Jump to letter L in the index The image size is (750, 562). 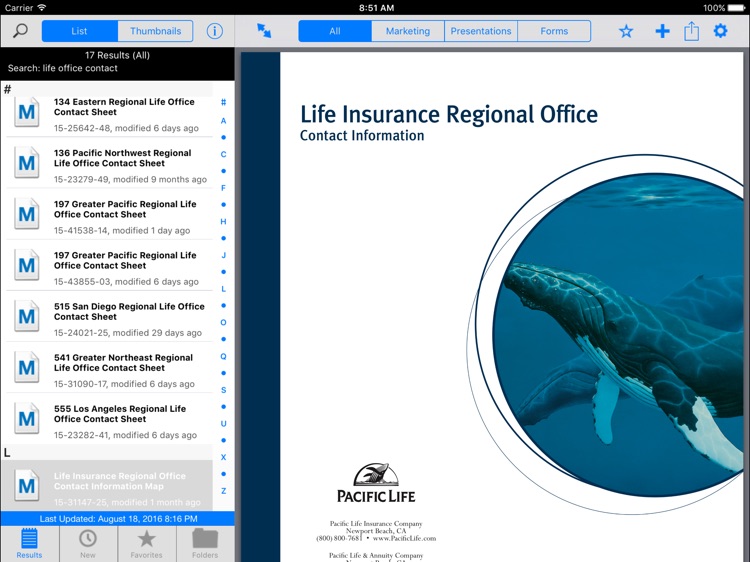pyautogui.click(x=223, y=289)
